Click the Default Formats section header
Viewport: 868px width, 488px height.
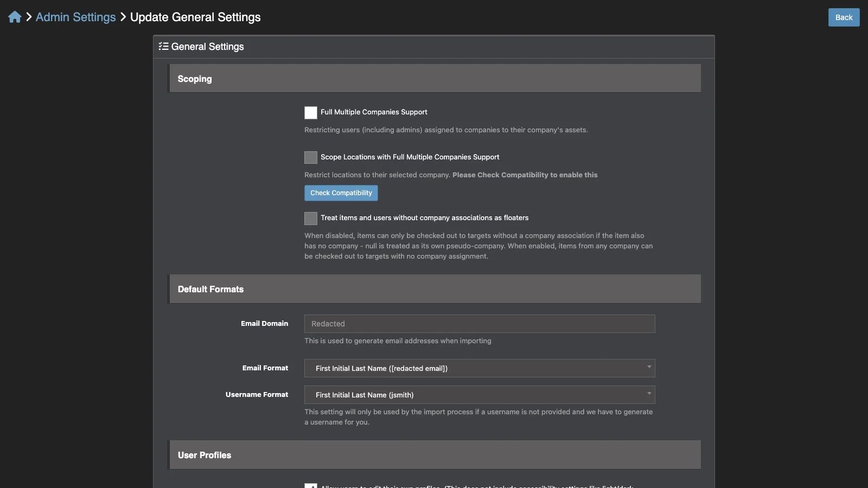[x=435, y=289]
